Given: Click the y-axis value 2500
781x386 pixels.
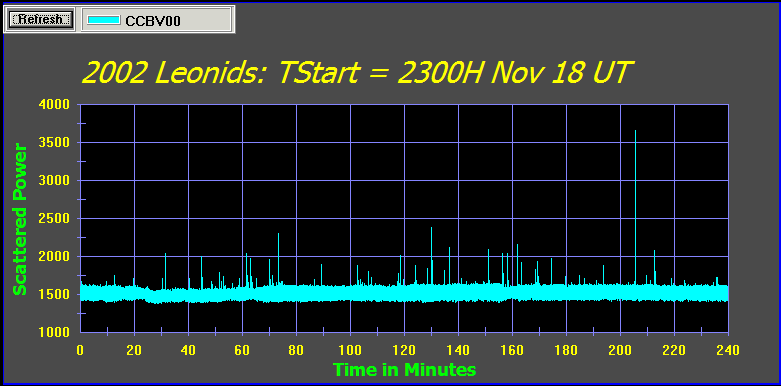Looking at the screenshot, I should click(54, 219).
